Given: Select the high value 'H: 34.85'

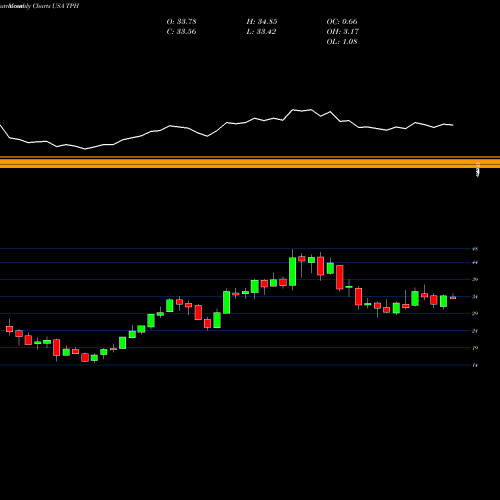Looking at the screenshot, I should tap(262, 21).
